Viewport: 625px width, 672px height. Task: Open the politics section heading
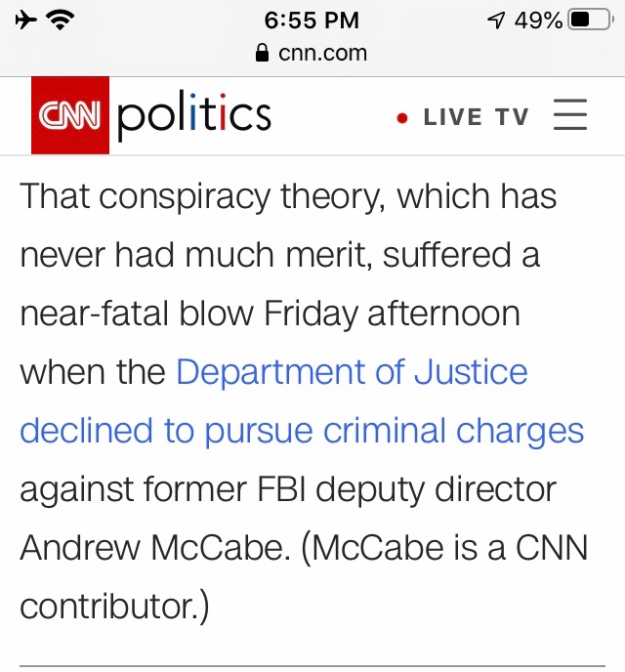pos(193,116)
